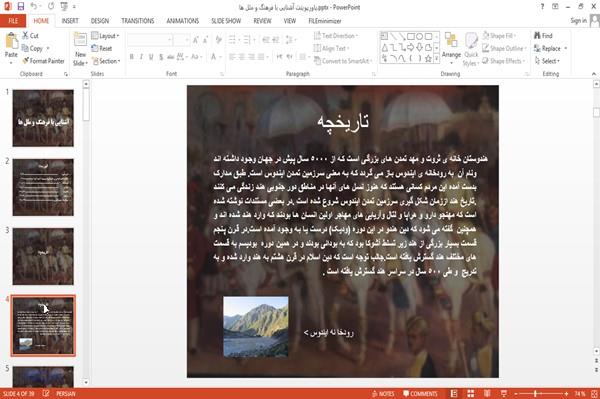Click the Undo arrow icon

(x=34, y=6)
